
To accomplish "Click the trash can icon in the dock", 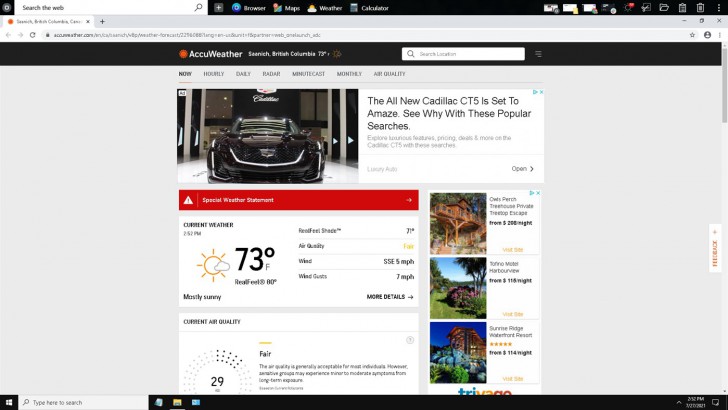I will tap(700, 7).
